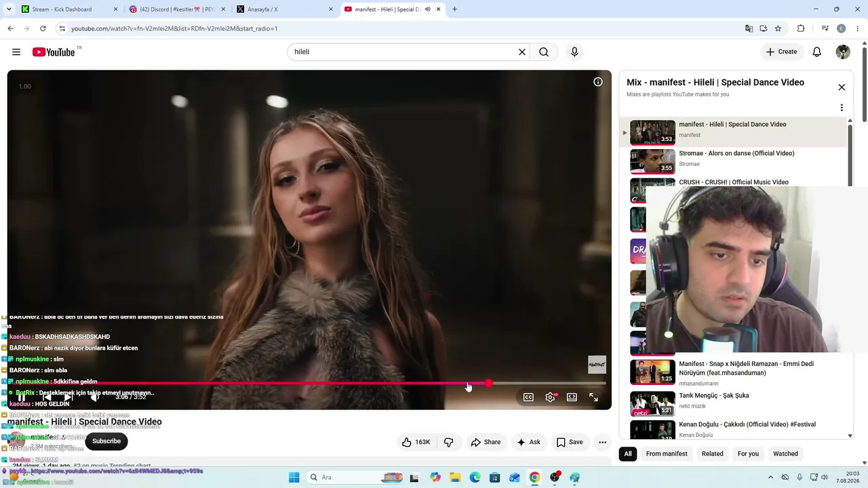The image size is (868, 488).
Task: Reload the current page
Action: coord(43,28)
